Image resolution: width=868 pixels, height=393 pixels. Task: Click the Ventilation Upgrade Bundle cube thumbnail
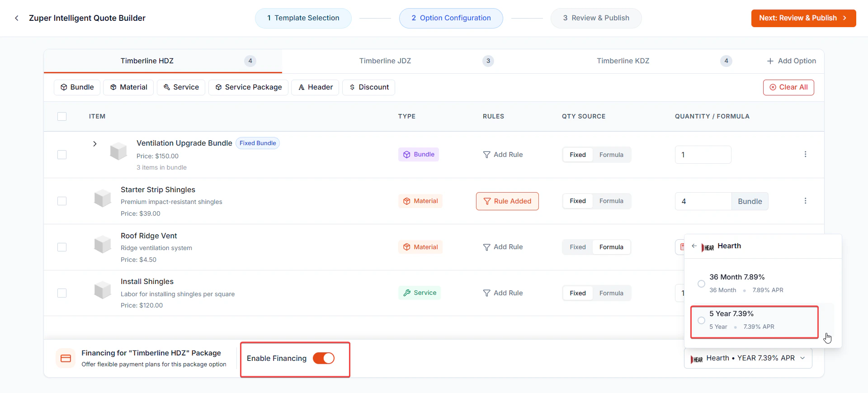click(118, 151)
